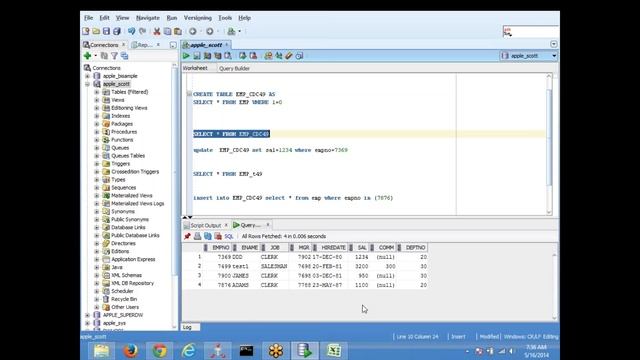This screenshot has width=640, height=360.
Task: Select the Worksheet tab
Action: 195,68
